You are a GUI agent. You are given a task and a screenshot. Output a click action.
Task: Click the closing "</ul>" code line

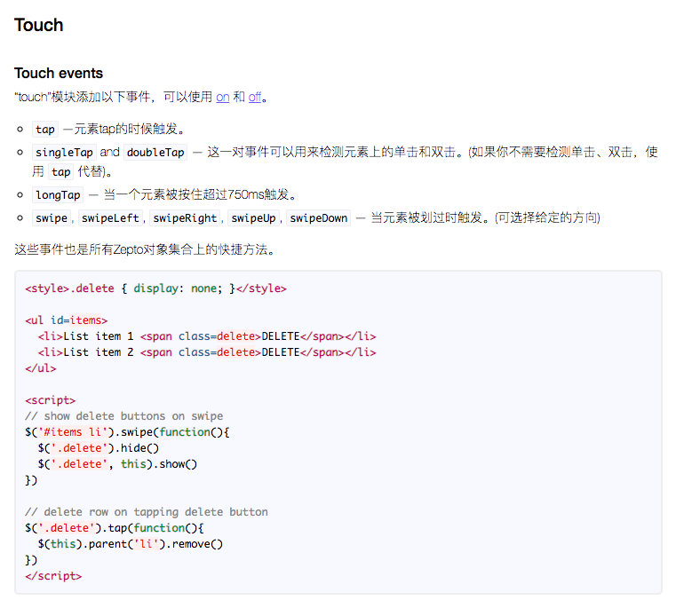(41, 368)
